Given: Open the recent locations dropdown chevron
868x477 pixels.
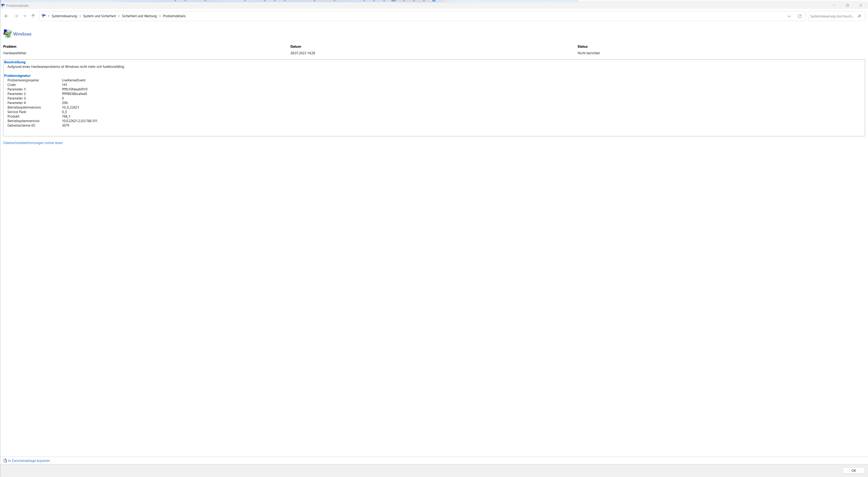Looking at the screenshot, I should [x=25, y=16].
